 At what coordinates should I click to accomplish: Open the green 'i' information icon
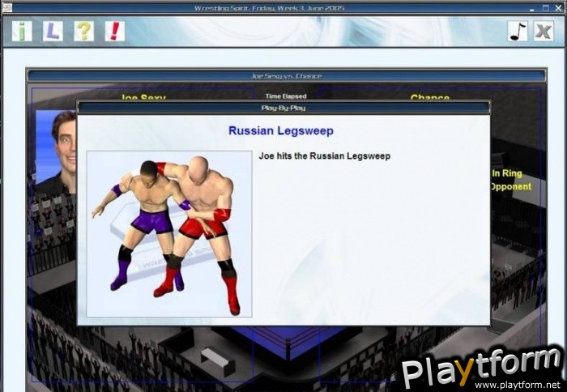coord(22,31)
